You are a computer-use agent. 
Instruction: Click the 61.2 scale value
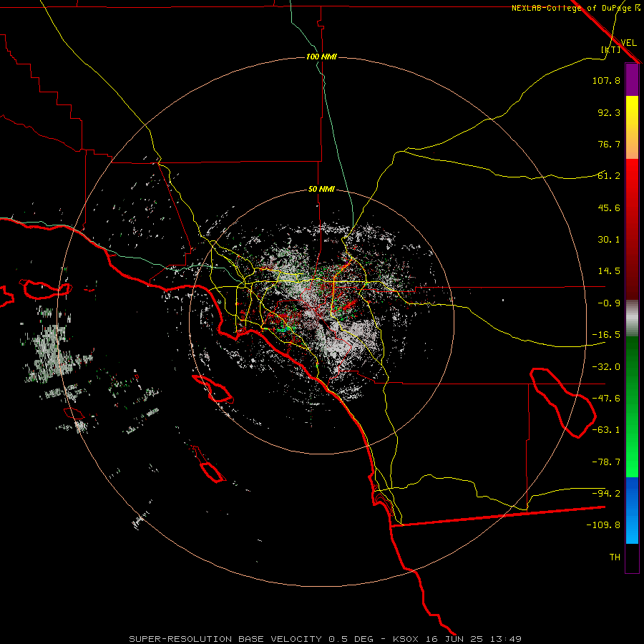coord(609,176)
